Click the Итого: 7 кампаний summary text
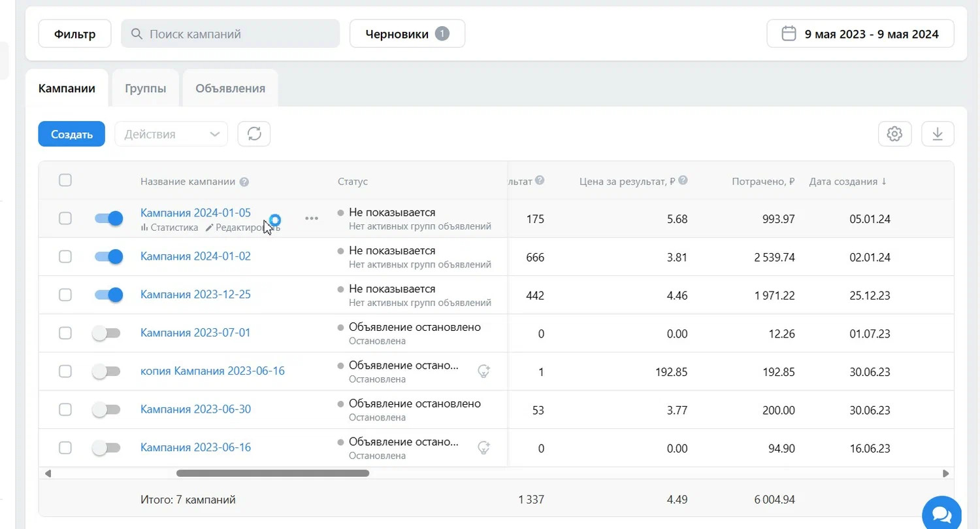Viewport: 980px width, 529px height. (x=188, y=500)
